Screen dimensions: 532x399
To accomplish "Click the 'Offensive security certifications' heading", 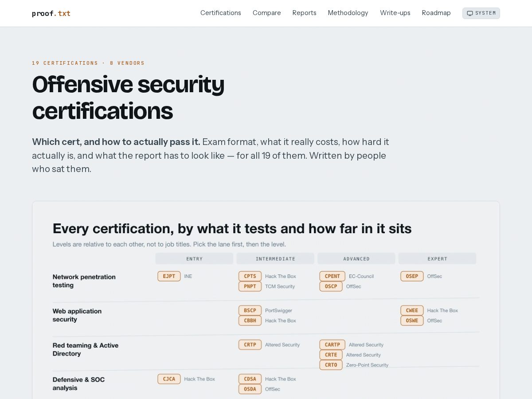I will 128,98.
